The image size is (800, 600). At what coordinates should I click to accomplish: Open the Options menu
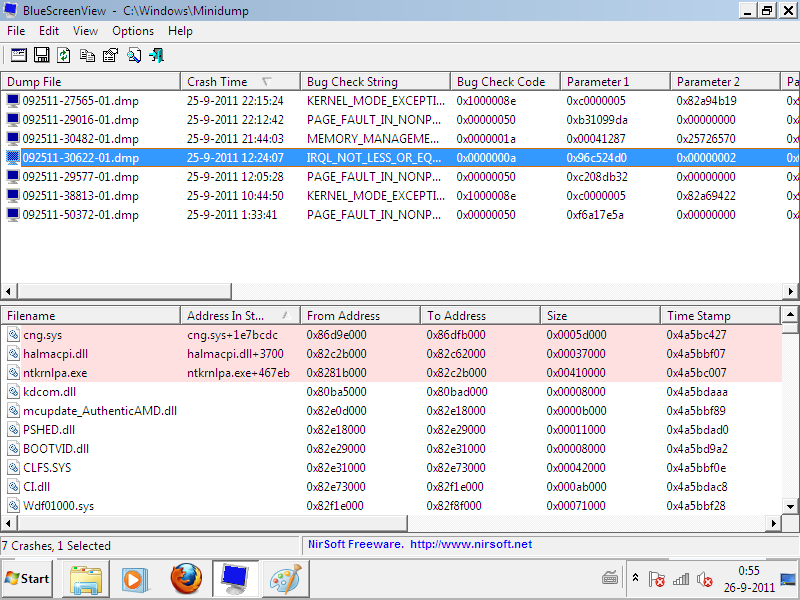(133, 31)
